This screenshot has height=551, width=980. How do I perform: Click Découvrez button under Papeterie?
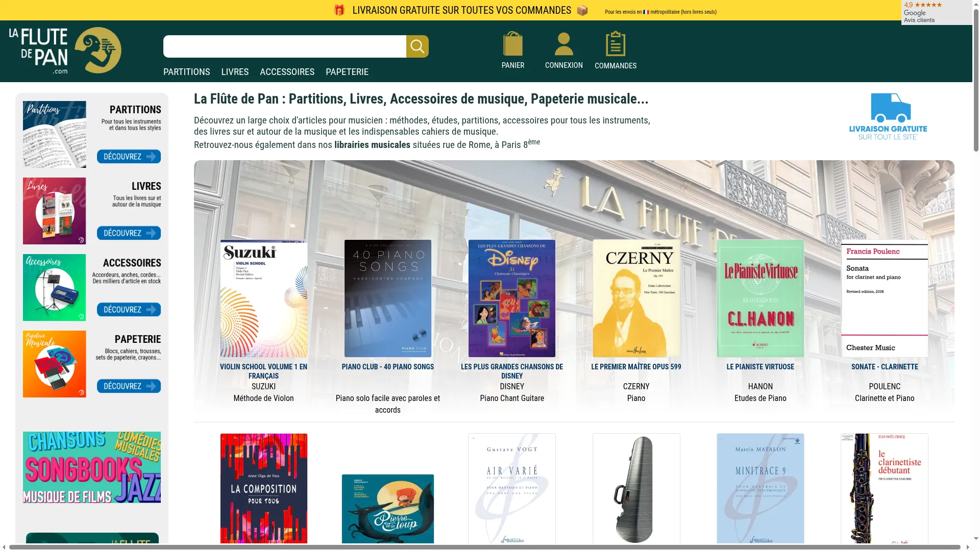[129, 386]
